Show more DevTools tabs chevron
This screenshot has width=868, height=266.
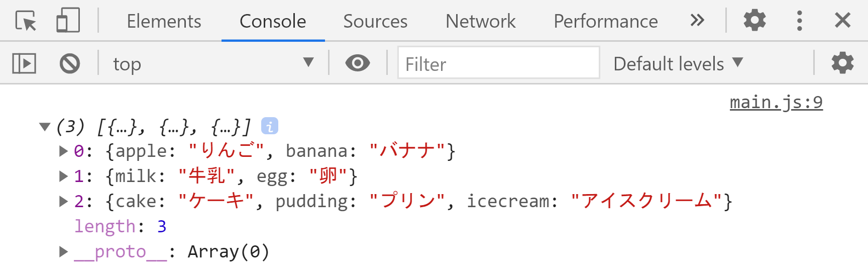tap(697, 21)
